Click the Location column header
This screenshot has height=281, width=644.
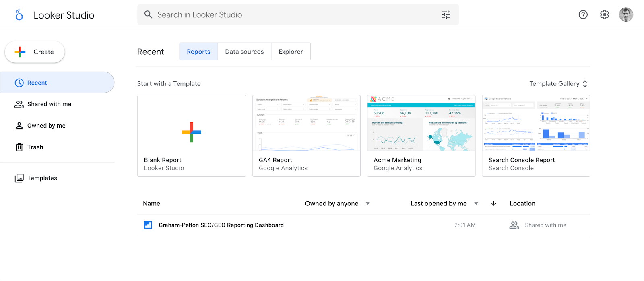click(522, 203)
